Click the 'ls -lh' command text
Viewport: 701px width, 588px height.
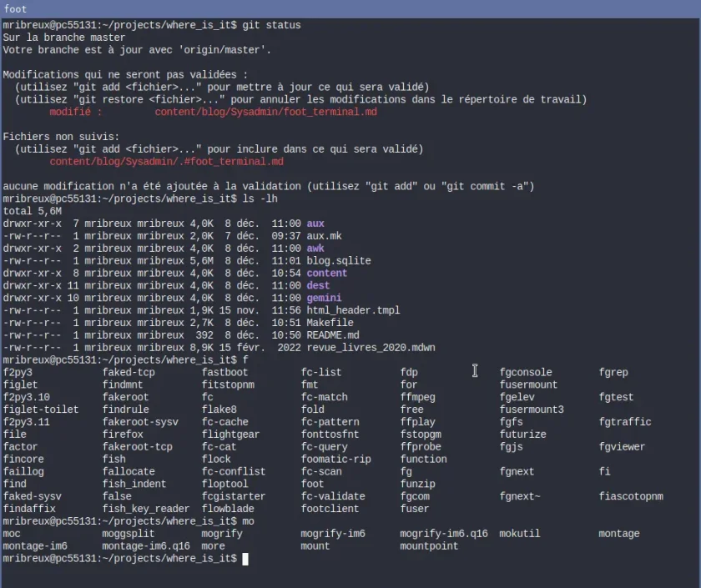[x=260, y=199]
